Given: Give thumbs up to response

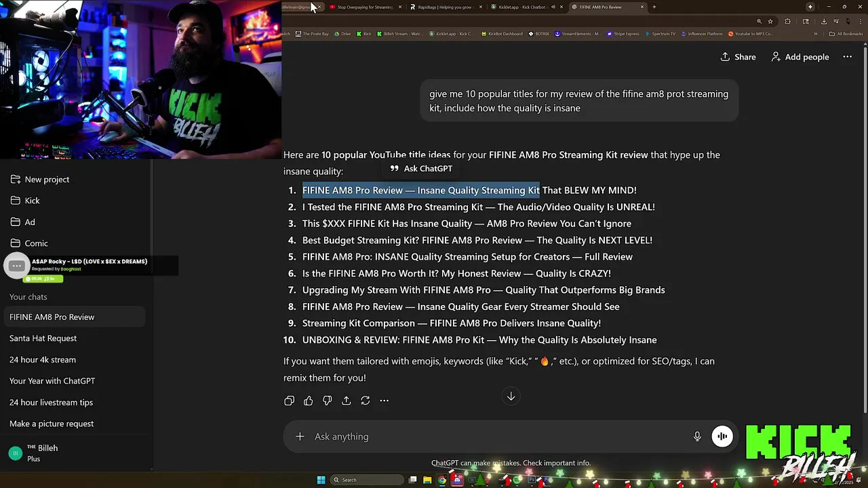Looking at the screenshot, I should (309, 401).
